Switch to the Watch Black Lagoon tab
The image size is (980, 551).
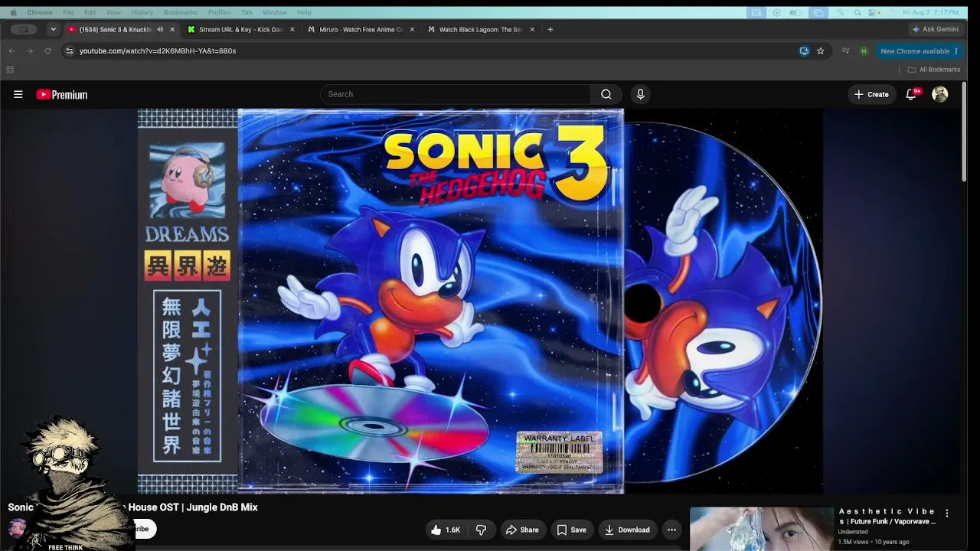point(480,29)
